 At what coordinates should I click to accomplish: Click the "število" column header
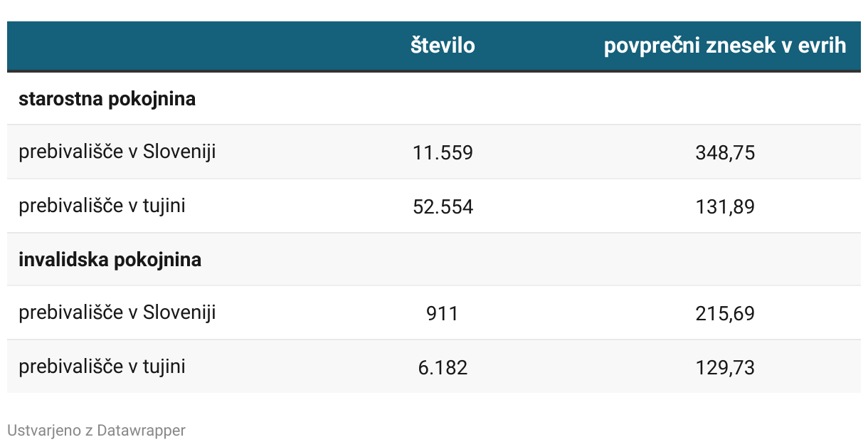click(443, 46)
